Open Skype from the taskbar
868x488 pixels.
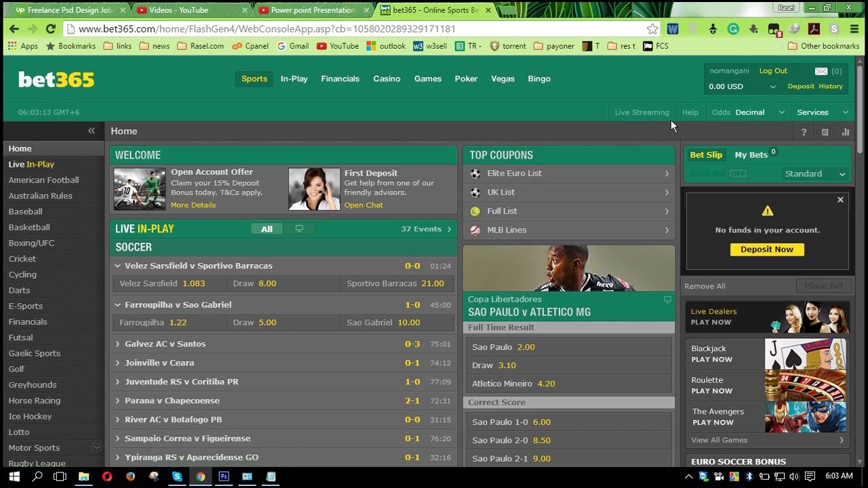tap(177, 476)
